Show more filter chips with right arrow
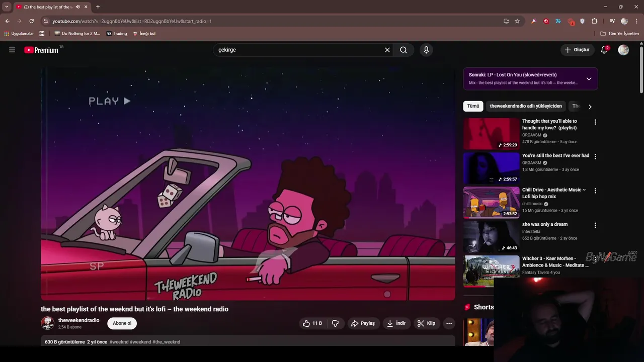Image resolution: width=644 pixels, height=362 pixels. 590,106
